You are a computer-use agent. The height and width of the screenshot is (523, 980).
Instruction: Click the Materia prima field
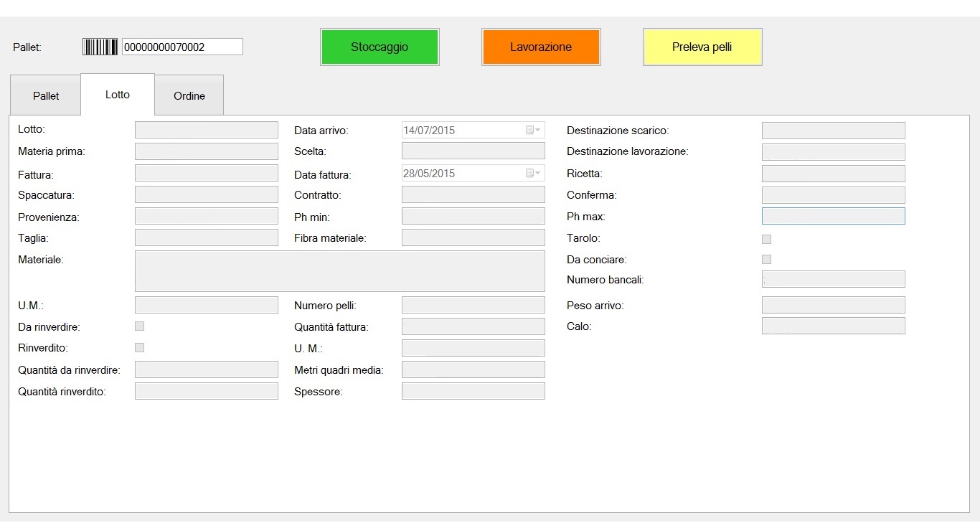tap(207, 151)
